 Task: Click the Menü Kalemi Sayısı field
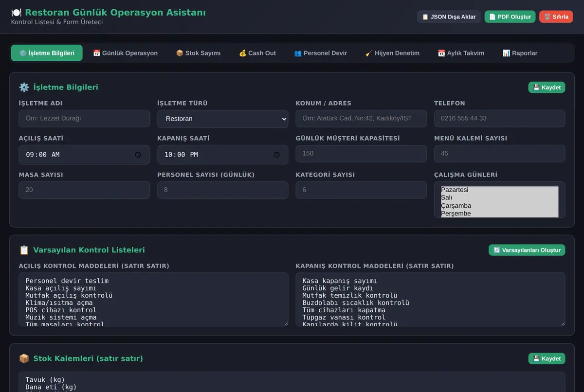[499, 154]
